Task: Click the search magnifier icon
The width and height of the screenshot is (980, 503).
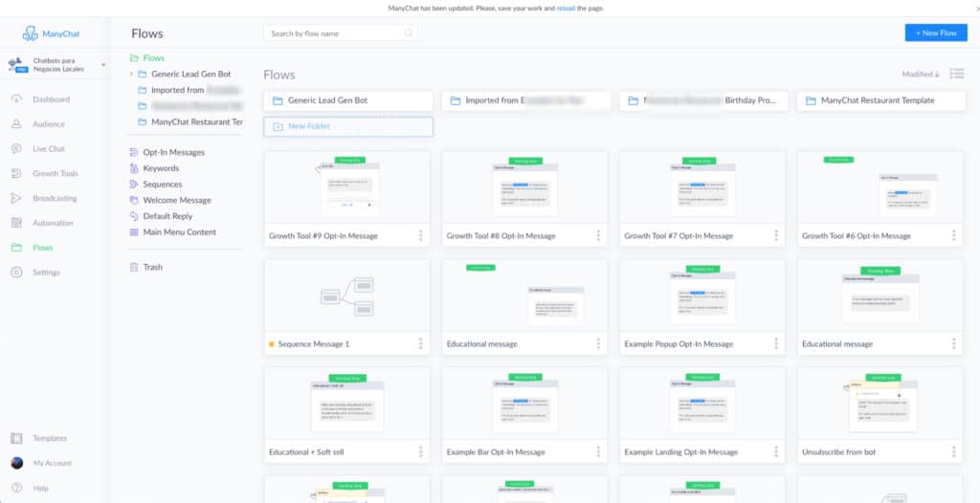Action: click(409, 33)
